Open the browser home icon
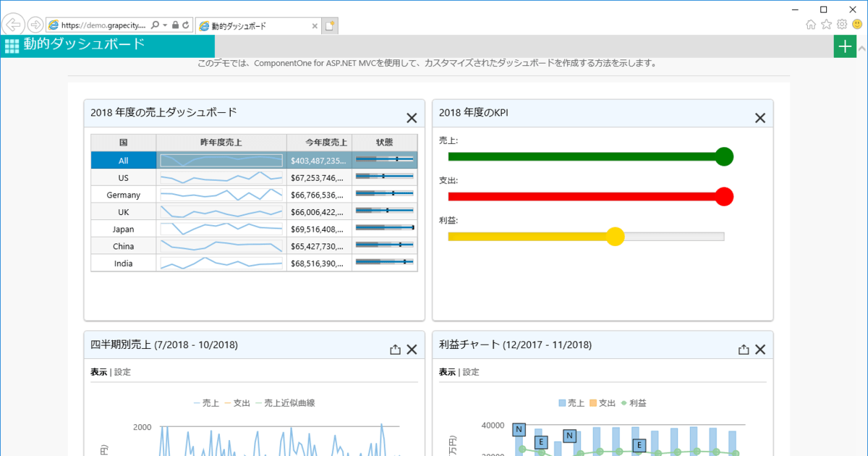The image size is (868, 456). pos(811,24)
